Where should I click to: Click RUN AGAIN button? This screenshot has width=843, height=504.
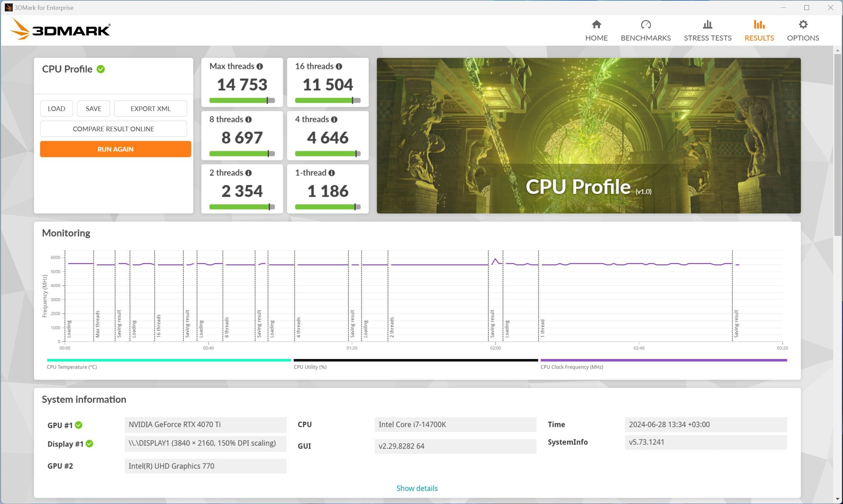(115, 149)
